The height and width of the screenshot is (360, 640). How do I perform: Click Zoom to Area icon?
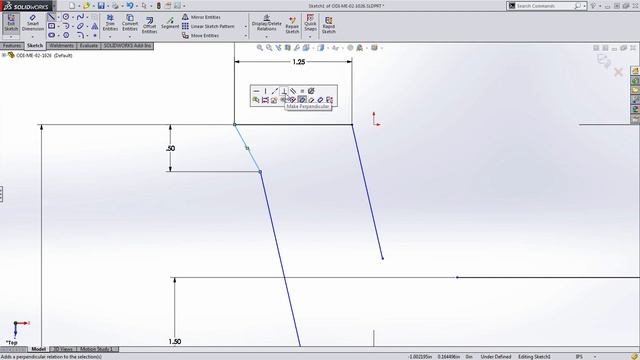point(269,48)
